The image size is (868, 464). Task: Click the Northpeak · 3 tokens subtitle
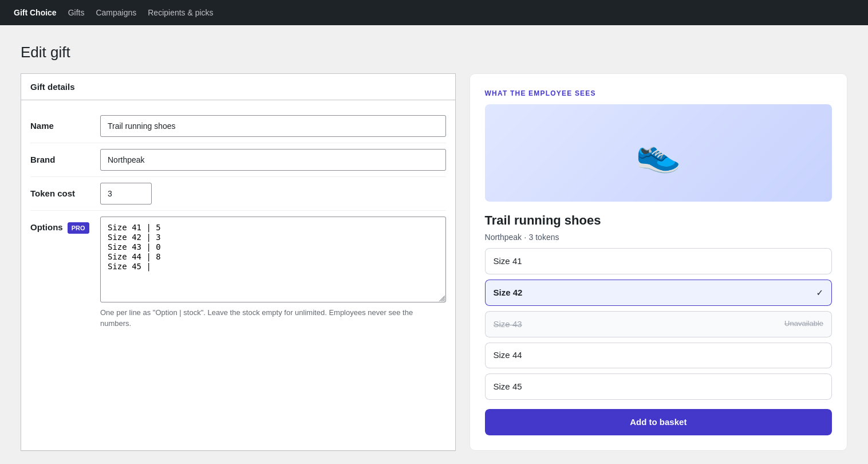tap(522, 237)
